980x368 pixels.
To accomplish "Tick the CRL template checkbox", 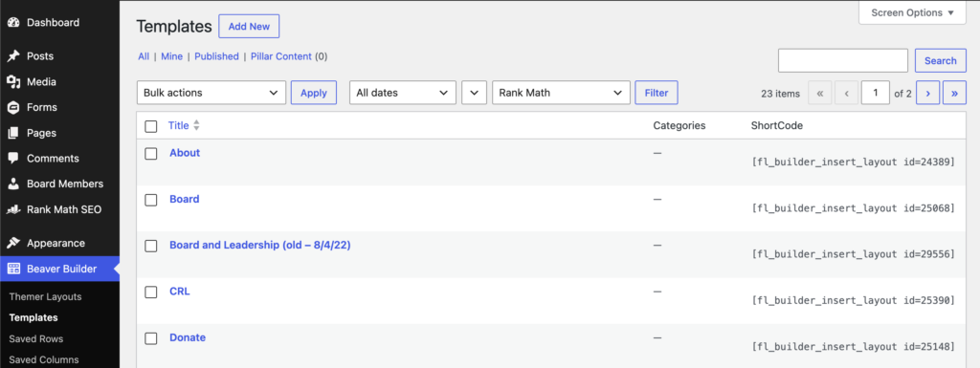I will [x=150, y=292].
